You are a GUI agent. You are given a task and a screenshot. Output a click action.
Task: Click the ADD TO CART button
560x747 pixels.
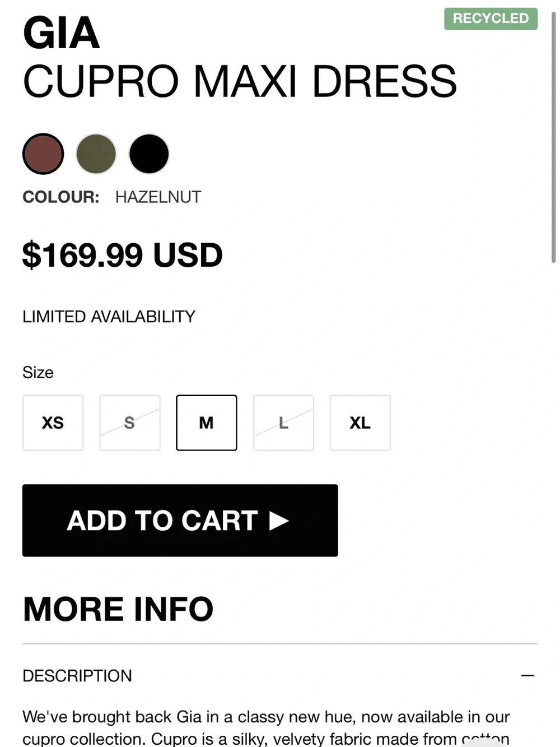point(180,521)
